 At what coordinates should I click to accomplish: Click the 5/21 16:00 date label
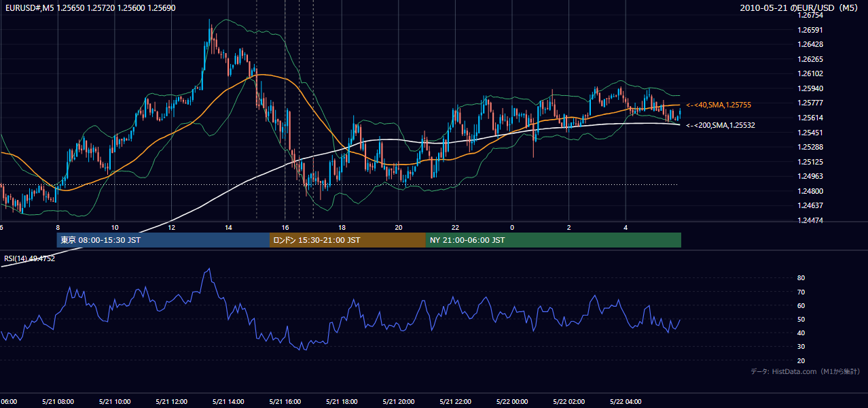coord(285,401)
